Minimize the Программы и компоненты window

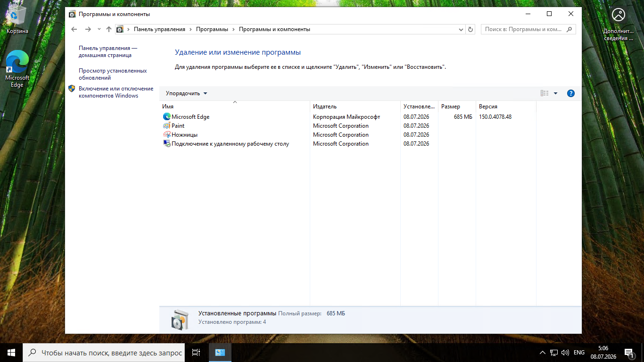pos(528,14)
